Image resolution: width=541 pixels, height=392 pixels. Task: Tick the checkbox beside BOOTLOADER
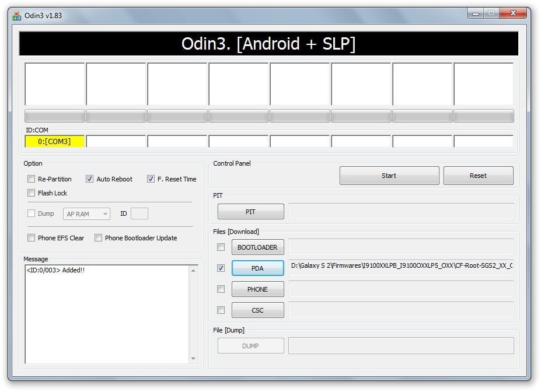[221, 247]
